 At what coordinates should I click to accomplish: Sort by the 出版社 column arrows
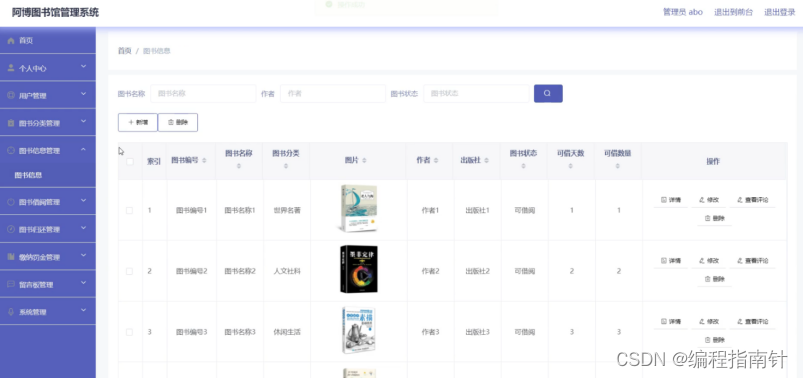coord(486,161)
